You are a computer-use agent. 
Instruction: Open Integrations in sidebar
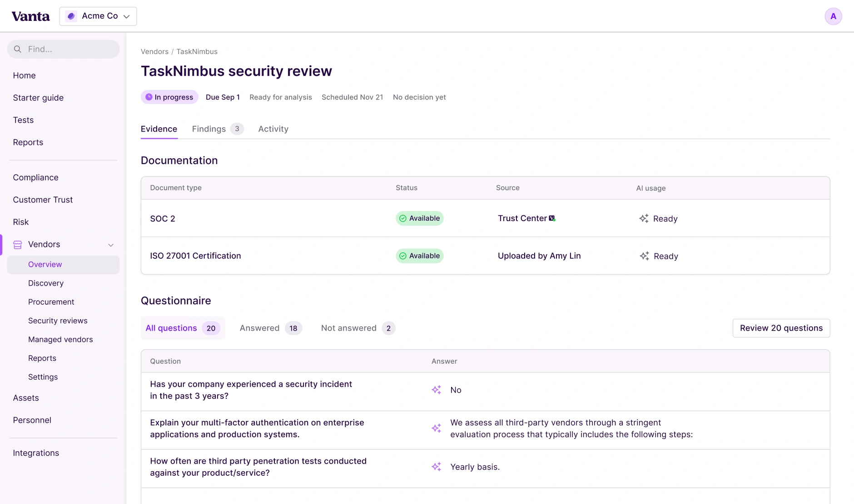pos(36,453)
